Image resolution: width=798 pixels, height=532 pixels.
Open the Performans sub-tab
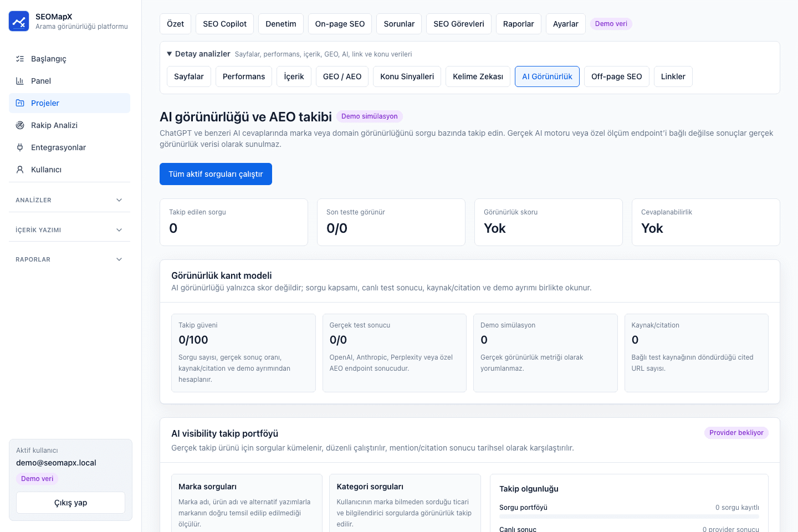[244, 76]
